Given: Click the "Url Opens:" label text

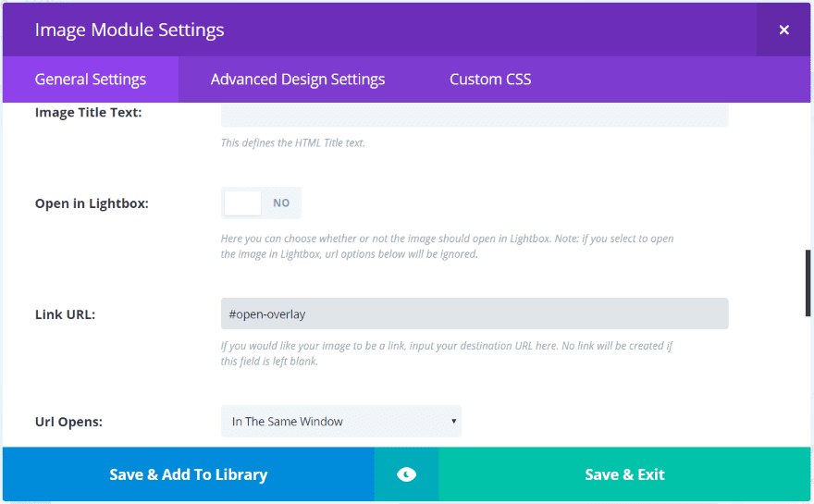Looking at the screenshot, I should pyautogui.click(x=68, y=422).
